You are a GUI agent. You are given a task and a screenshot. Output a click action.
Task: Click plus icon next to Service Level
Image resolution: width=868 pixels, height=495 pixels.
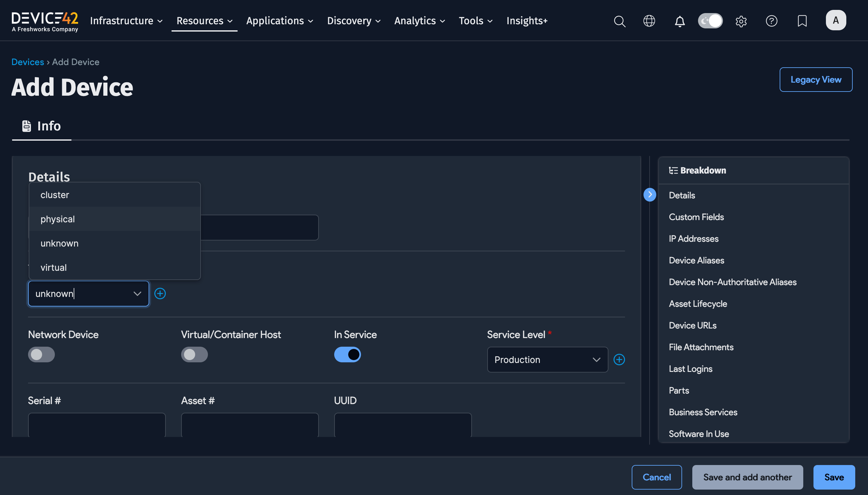click(x=619, y=360)
